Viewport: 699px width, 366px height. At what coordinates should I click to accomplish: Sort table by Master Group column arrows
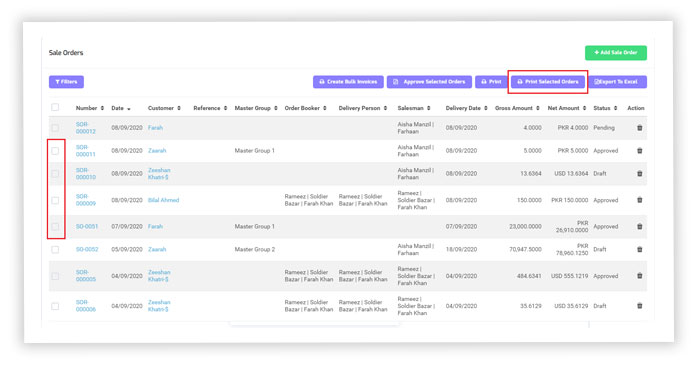click(275, 108)
